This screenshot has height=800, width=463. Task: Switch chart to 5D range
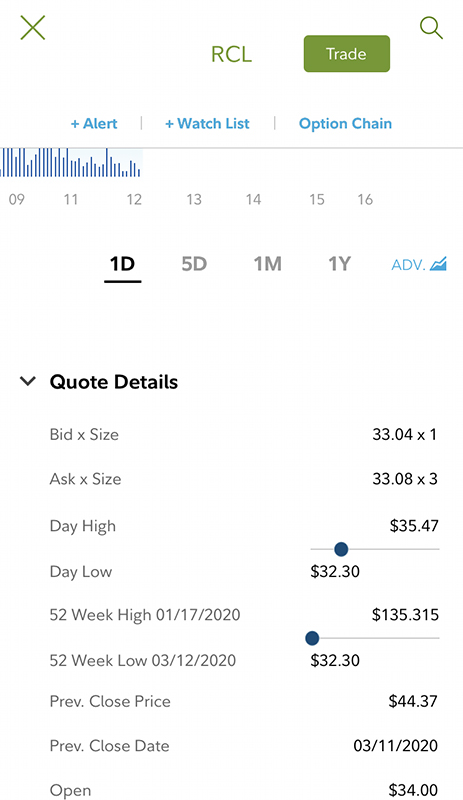tap(194, 264)
